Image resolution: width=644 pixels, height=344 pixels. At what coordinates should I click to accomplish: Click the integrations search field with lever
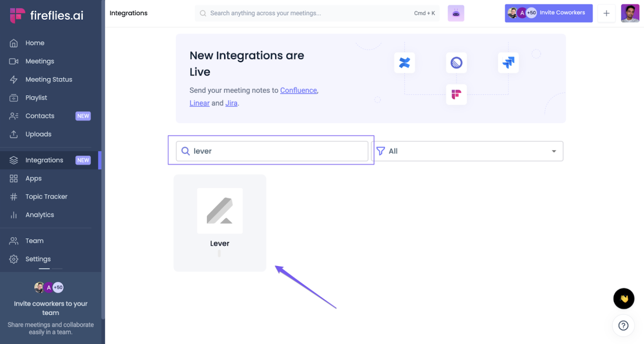(x=272, y=151)
